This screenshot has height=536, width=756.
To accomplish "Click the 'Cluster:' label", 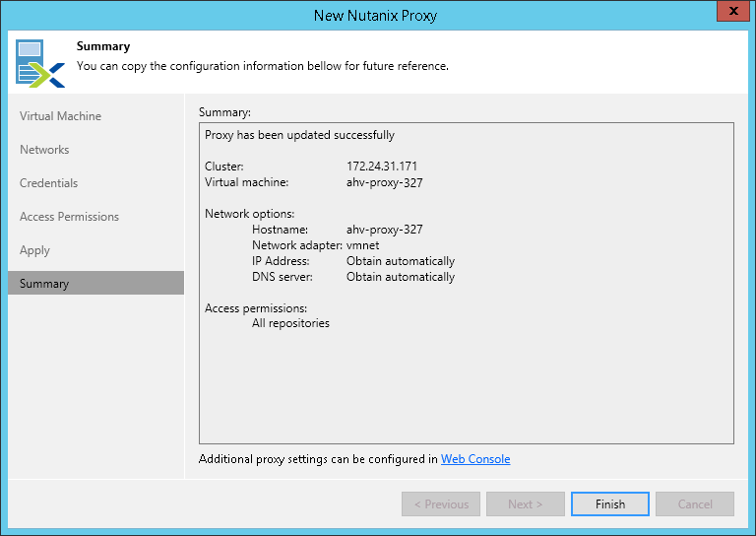I will point(223,167).
